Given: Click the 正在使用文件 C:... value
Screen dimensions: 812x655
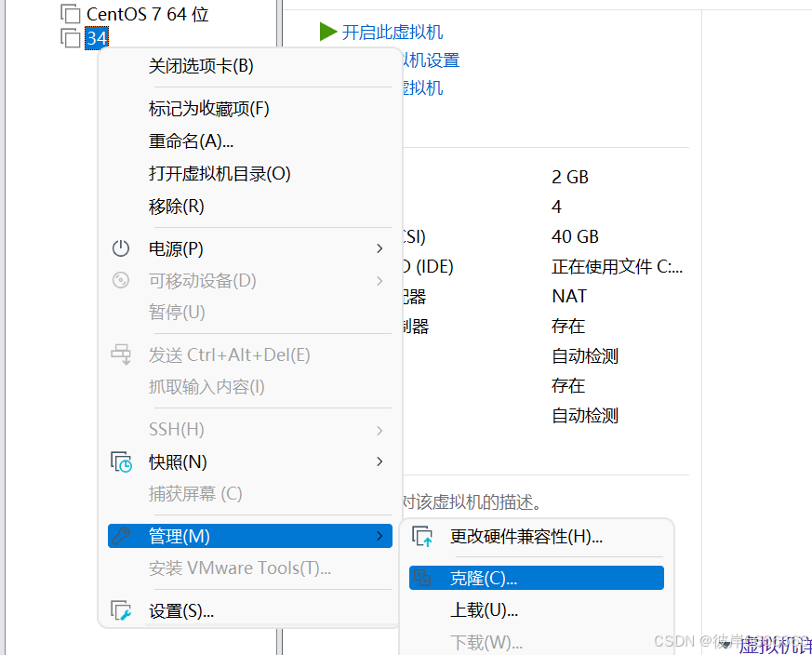Looking at the screenshot, I should (x=617, y=266).
